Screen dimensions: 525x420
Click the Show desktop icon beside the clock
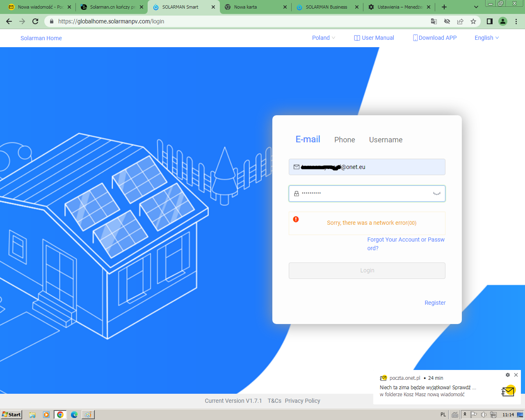tap(520, 415)
